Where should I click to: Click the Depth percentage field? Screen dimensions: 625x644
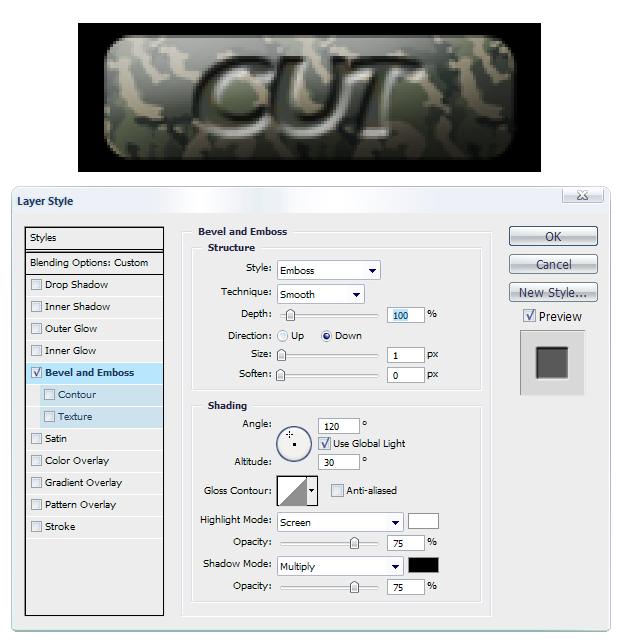click(405, 315)
